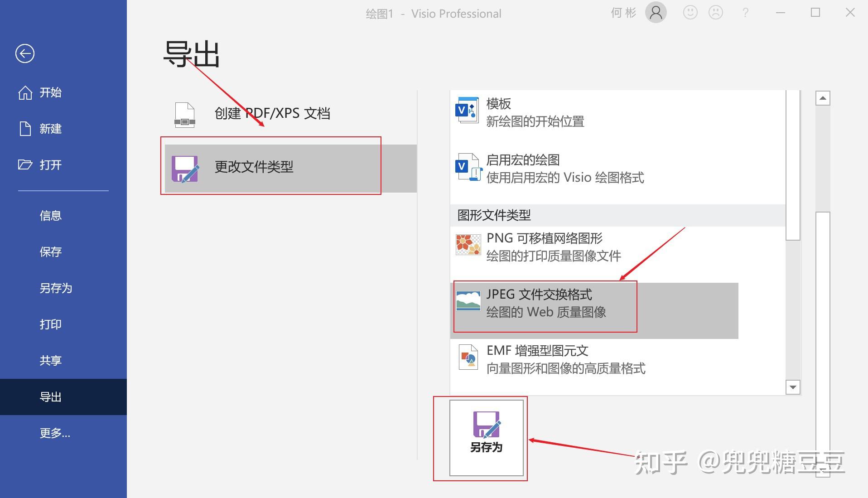Choose 另存为 in the left sidebar
The width and height of the screenshot is (868, 498).
[63, 288]
